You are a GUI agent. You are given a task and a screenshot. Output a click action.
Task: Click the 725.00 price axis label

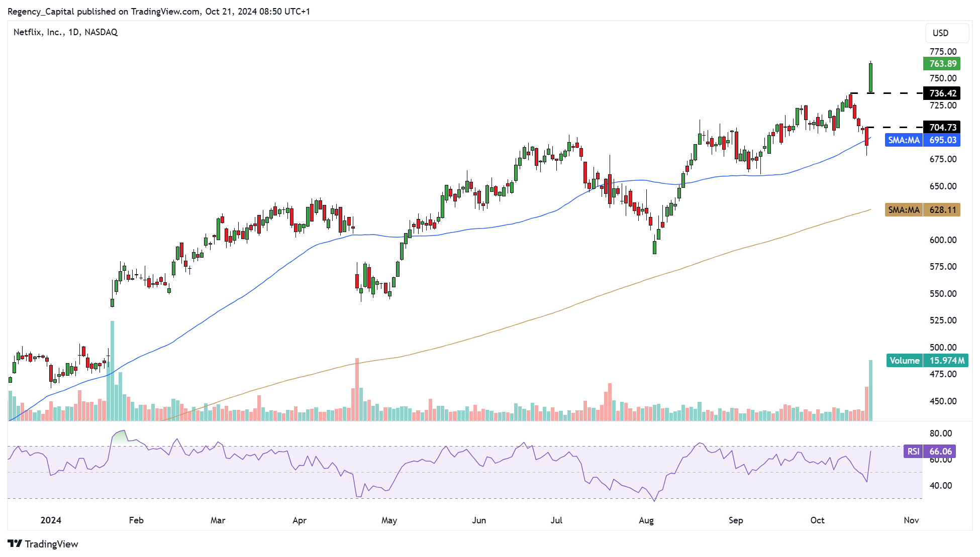pyautogui.click(x=943, y=105)
